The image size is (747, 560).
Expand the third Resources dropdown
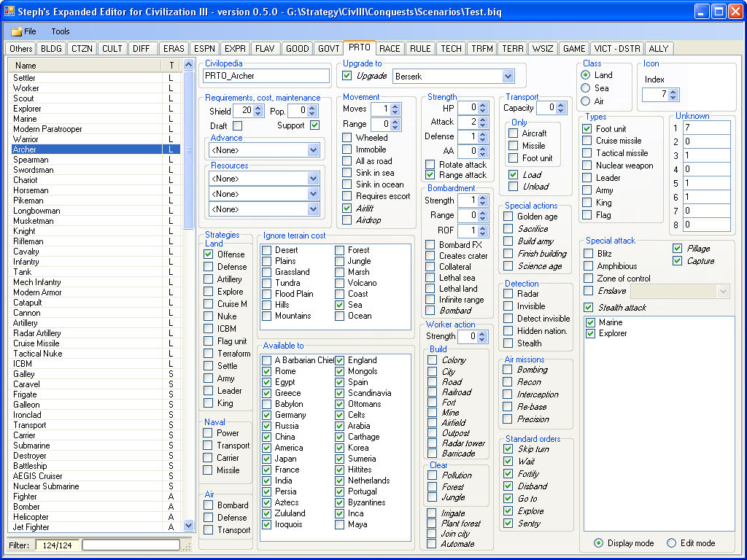313,209
